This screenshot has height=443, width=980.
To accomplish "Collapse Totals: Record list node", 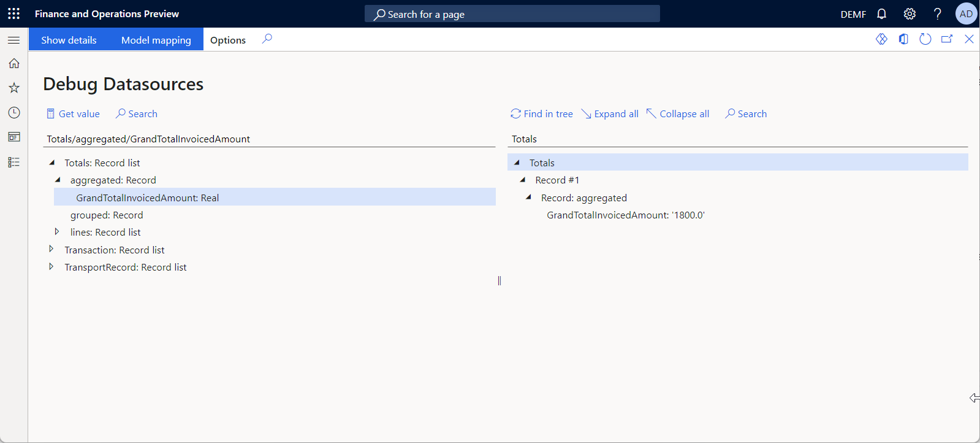I will 51,163.
